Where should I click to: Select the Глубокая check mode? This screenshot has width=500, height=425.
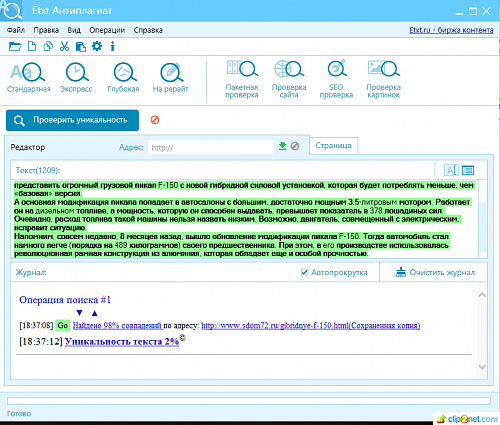[x=123, y=78]
